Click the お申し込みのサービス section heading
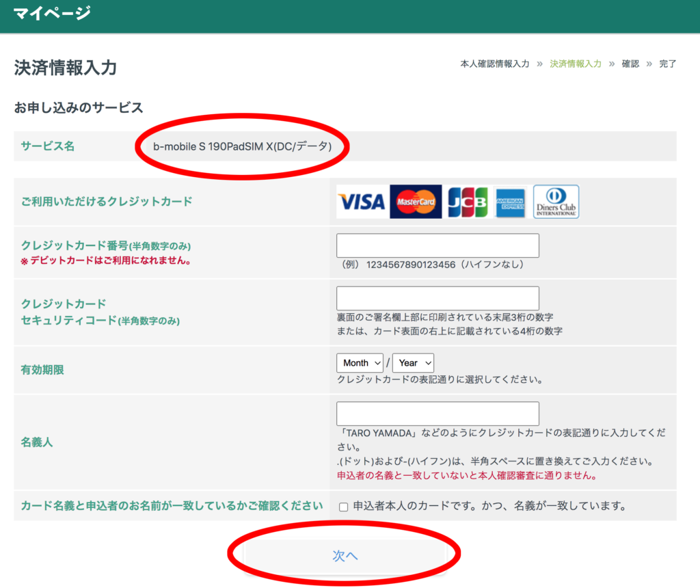 78,107
